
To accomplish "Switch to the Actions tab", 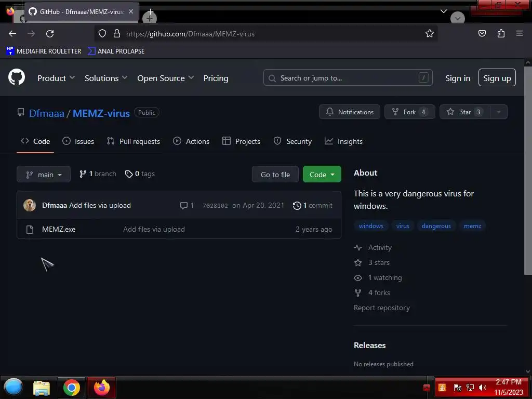I will (x=191, y=141).
